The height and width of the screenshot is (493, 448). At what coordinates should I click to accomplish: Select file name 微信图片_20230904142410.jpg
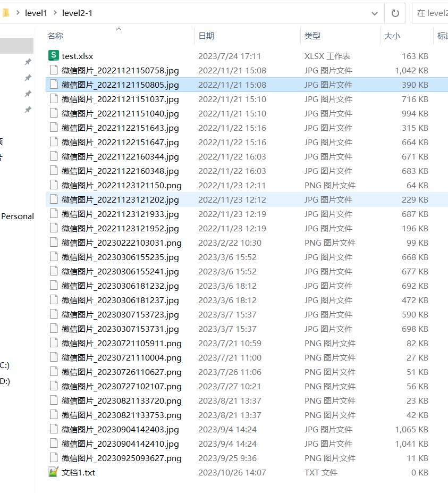pyautogui.click(x=120, y=444)
